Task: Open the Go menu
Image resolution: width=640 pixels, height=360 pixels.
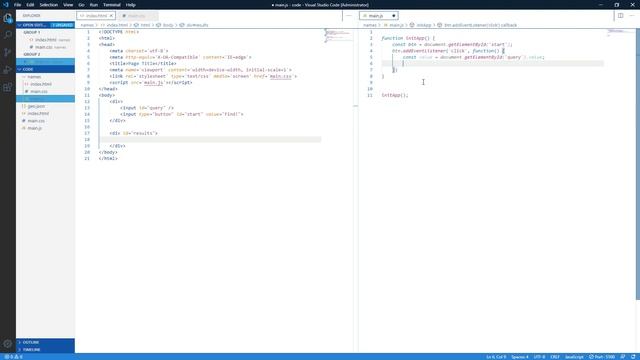Action: (x=81, y=5)
